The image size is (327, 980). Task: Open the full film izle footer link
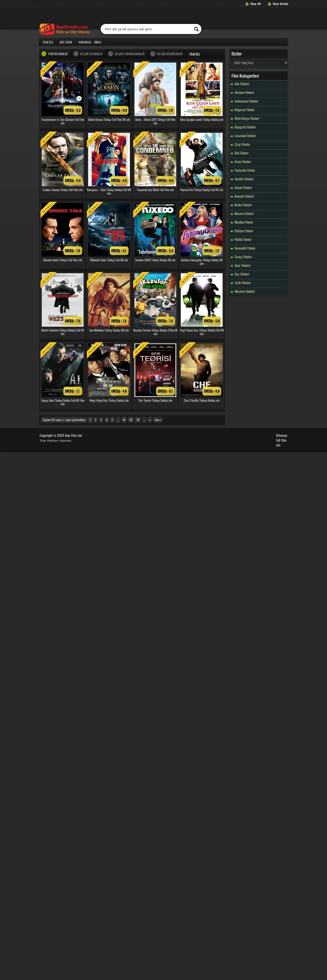pos(281,443)
